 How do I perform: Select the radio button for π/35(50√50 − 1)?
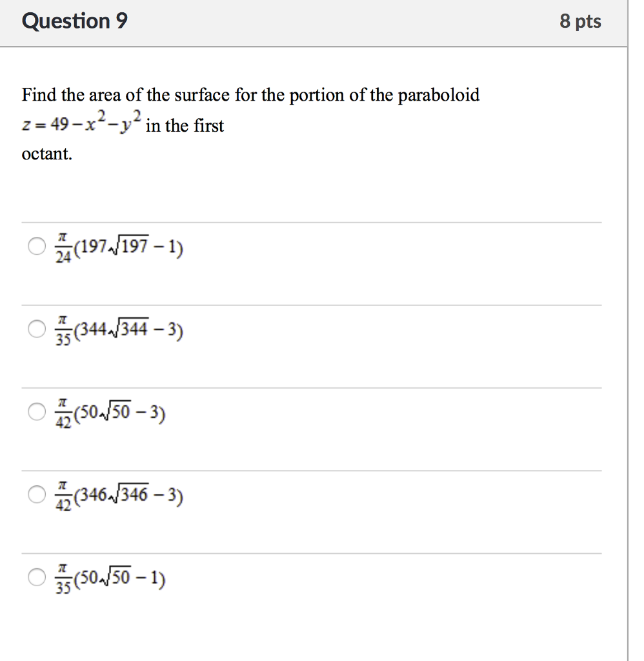[36, 577]
